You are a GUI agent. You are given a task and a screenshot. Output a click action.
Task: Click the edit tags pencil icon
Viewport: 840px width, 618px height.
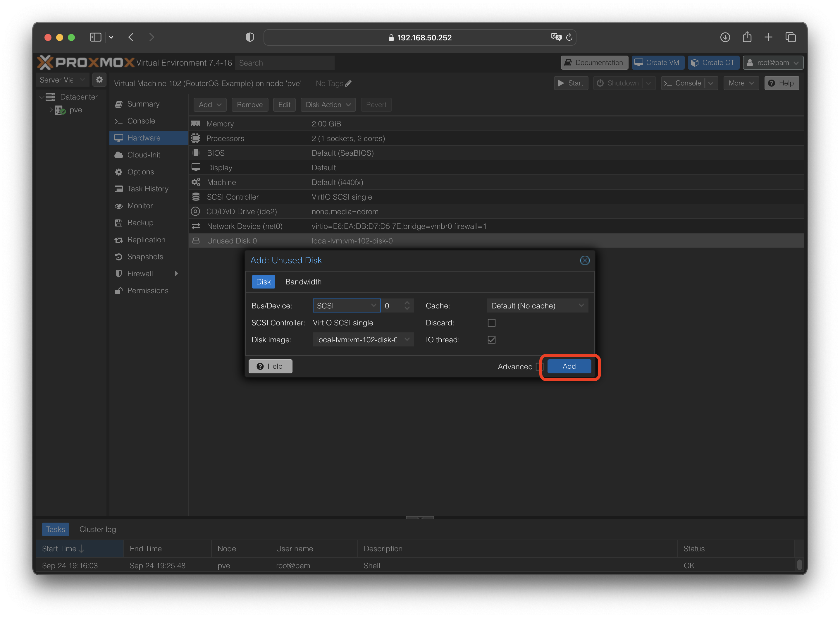coord(348,83)
